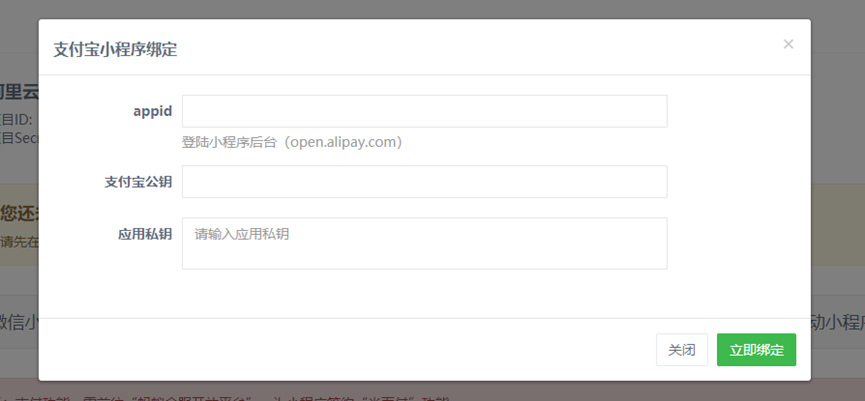The image size is (865, 401).
Task: Dismiss dialog by clicking gray overlay above it
Action: [432, 9]
